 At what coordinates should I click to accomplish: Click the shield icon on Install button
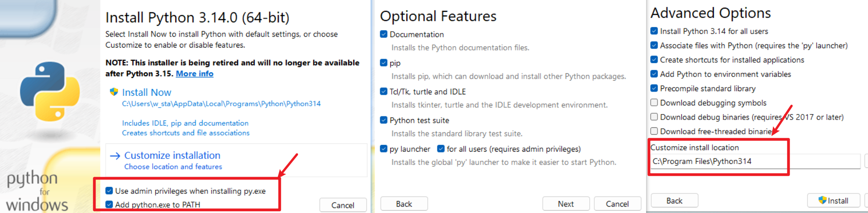(822, 200)
